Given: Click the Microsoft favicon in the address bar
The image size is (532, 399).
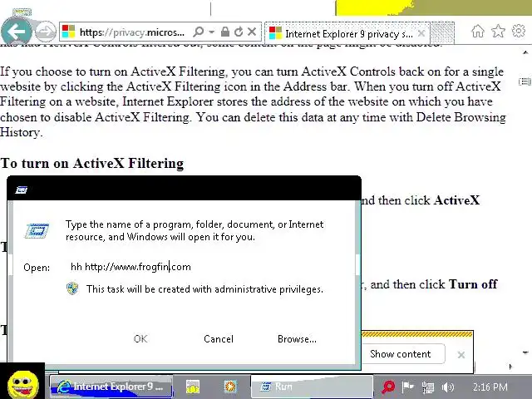Looking at the screenshot, I should coord(68,32).
